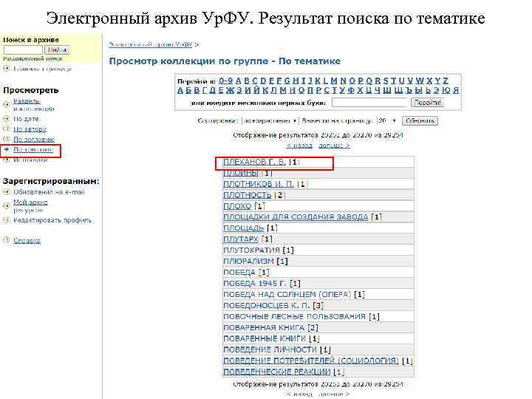
Task: Browse the archive По заглавию
Action: [x=34, y=140]
